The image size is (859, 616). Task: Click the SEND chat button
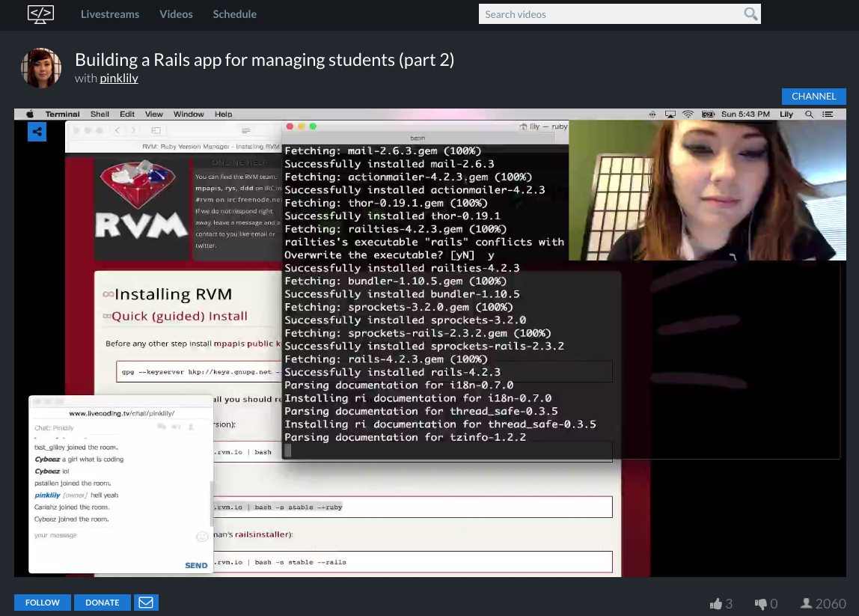coord(196,565)
